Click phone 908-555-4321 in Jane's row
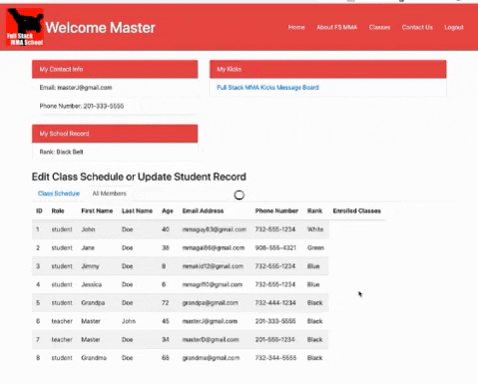478x384 pixels. point(275,248)
